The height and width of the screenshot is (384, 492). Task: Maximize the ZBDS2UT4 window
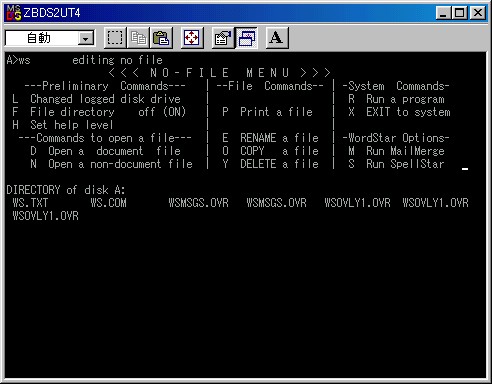(x=459, y=13)
